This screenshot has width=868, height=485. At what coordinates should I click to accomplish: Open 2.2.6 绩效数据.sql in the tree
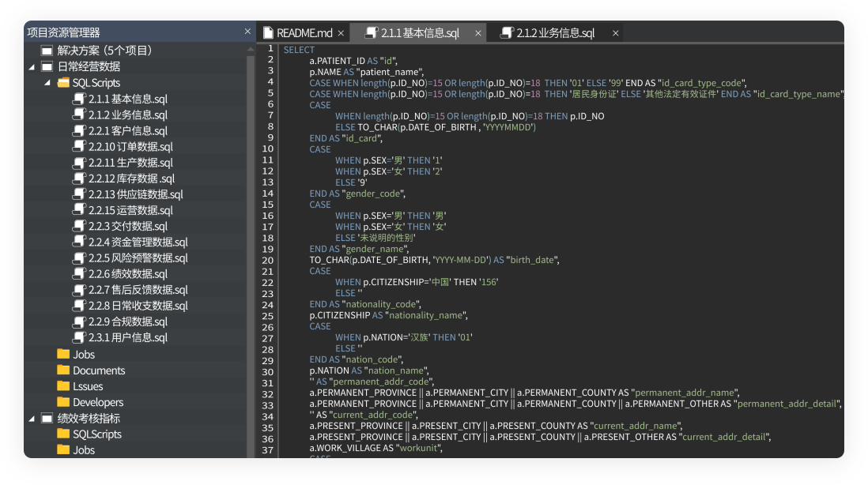click(x=127, y=274)
